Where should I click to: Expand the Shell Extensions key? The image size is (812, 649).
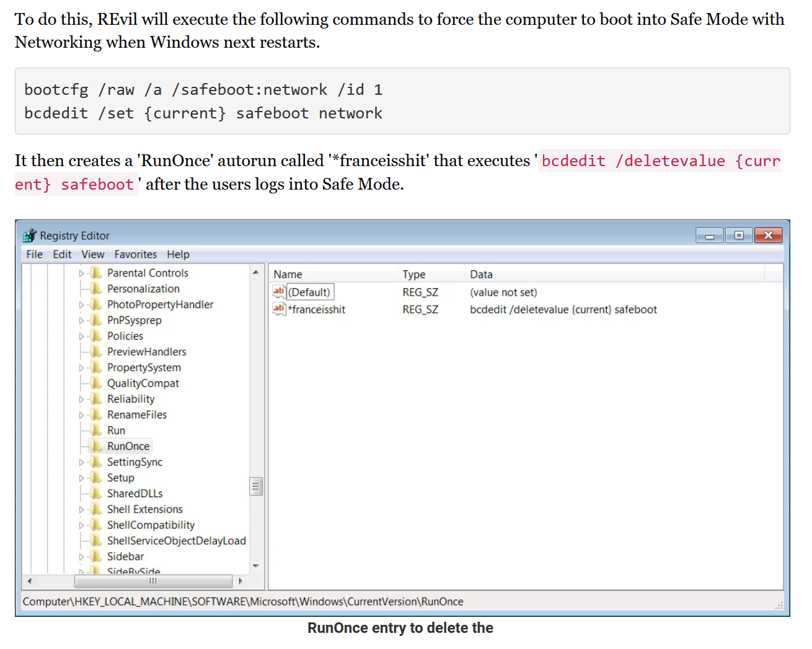click(x=81, y=509)
